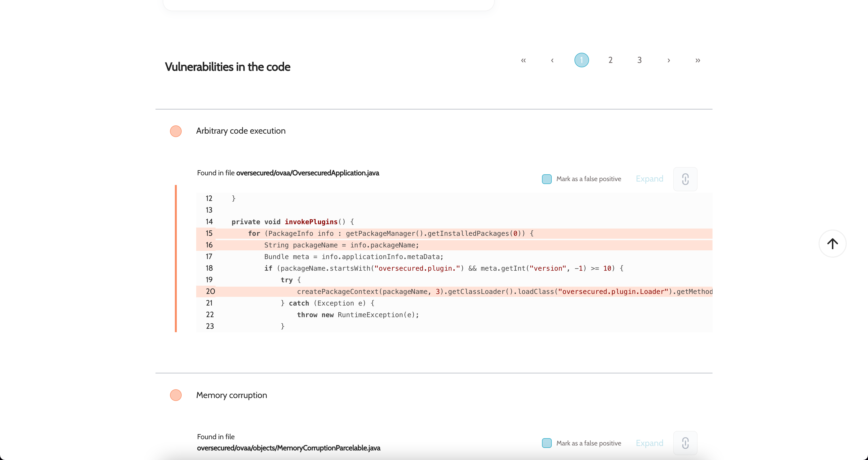Jump to first page with double-left arrows

pyautogui.click(x=523, y=60)
